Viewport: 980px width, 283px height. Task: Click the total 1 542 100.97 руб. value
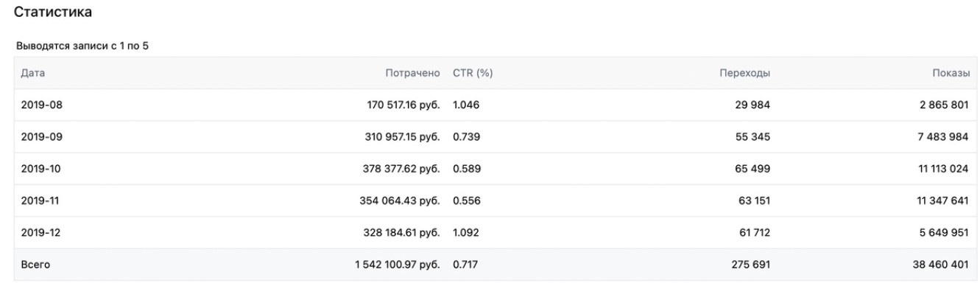tap(396, 264)
